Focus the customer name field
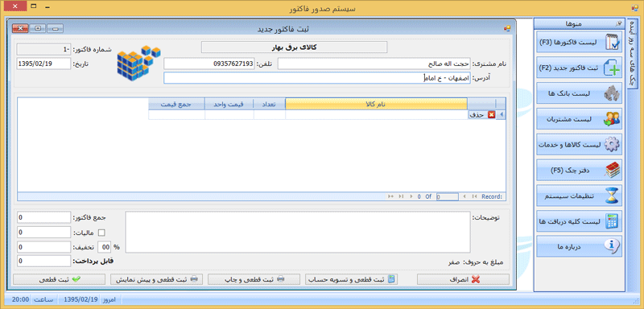 click(374, 64)
